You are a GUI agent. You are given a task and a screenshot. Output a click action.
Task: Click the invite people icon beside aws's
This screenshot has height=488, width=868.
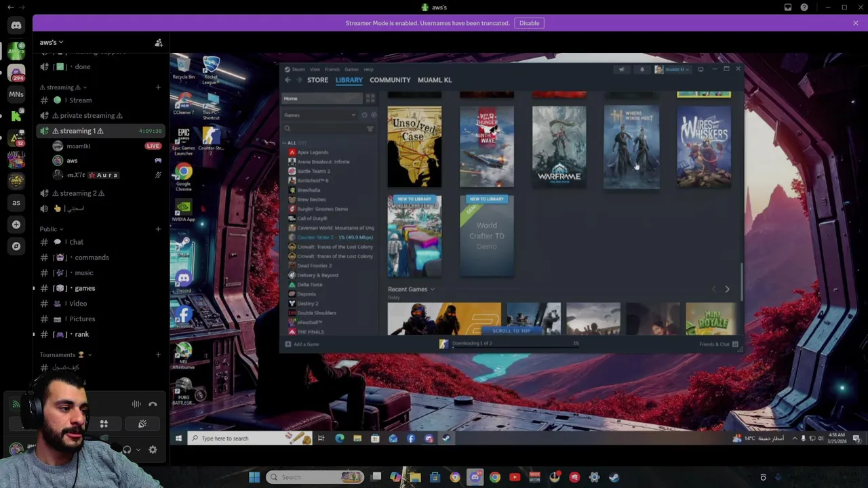coord(159,43)
